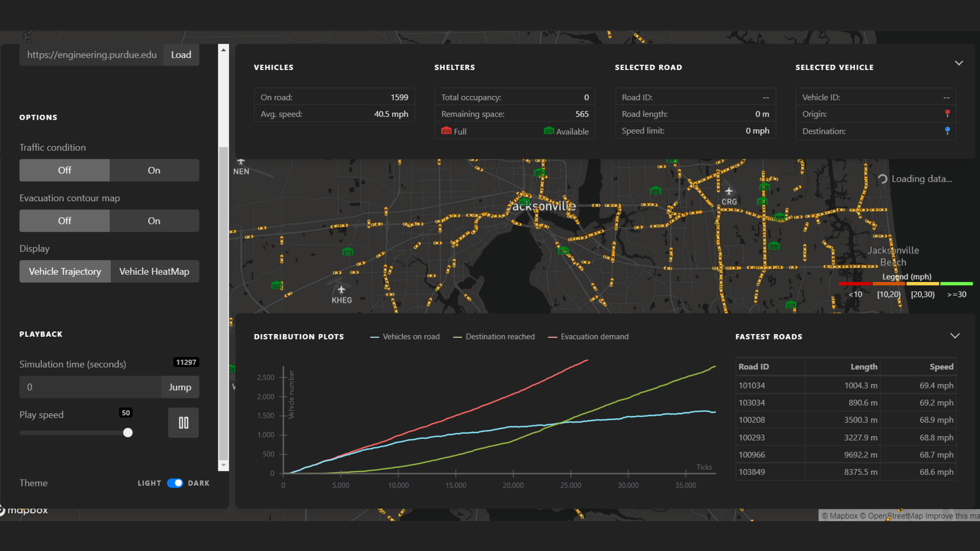This screenshot has height=551, width=980.
Task: Click the Loading data spinner icon
Action: coord(882,179)
